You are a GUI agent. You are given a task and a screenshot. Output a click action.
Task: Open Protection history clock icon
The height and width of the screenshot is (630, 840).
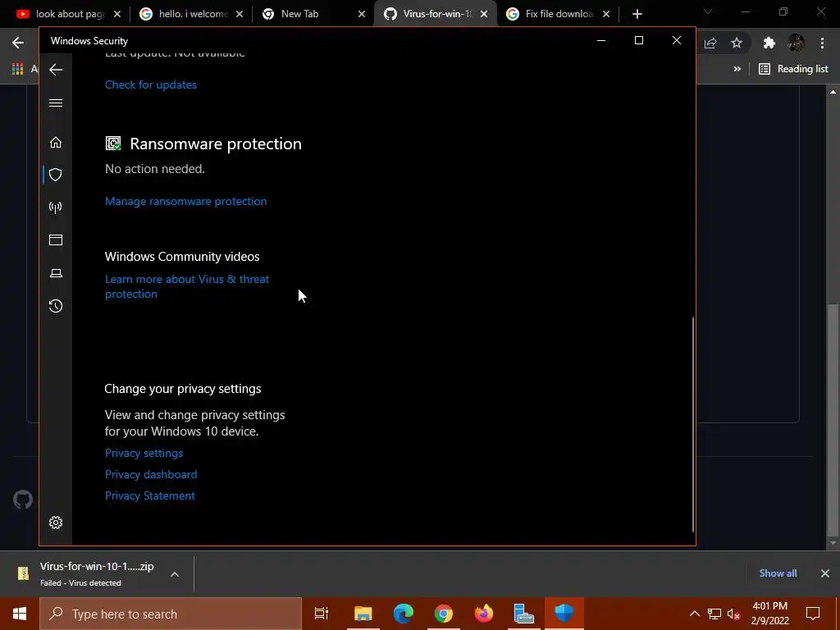pyautogui.click(x=56, y=306)
